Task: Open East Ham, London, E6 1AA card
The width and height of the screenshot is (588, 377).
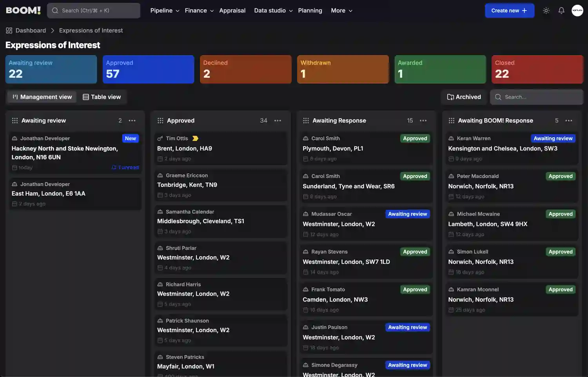Action: pos(75,194)
